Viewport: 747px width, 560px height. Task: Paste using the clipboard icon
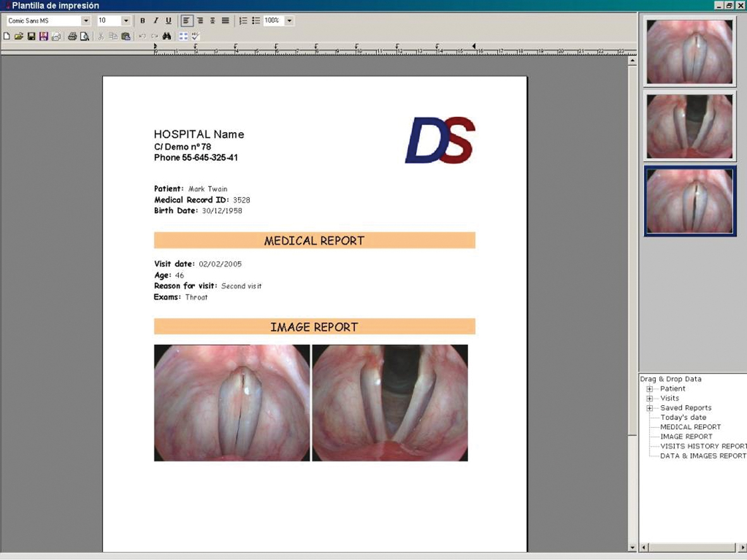(x=126, y=37)
